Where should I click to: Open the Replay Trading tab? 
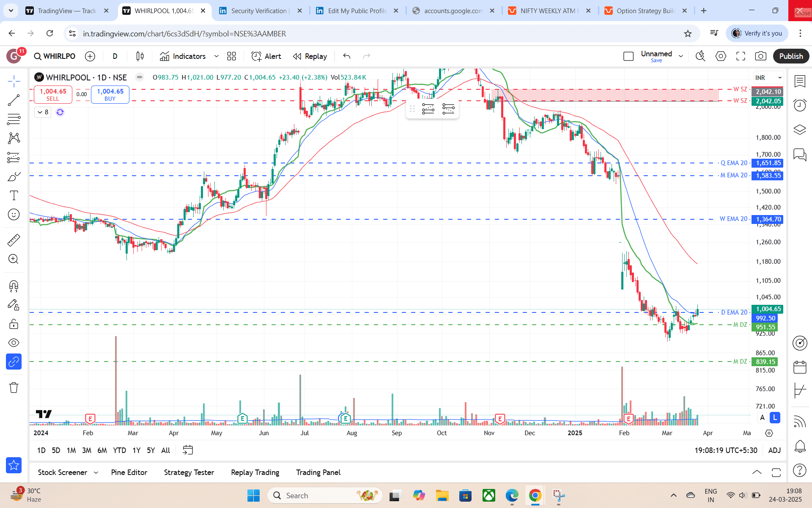click(255, 472)
